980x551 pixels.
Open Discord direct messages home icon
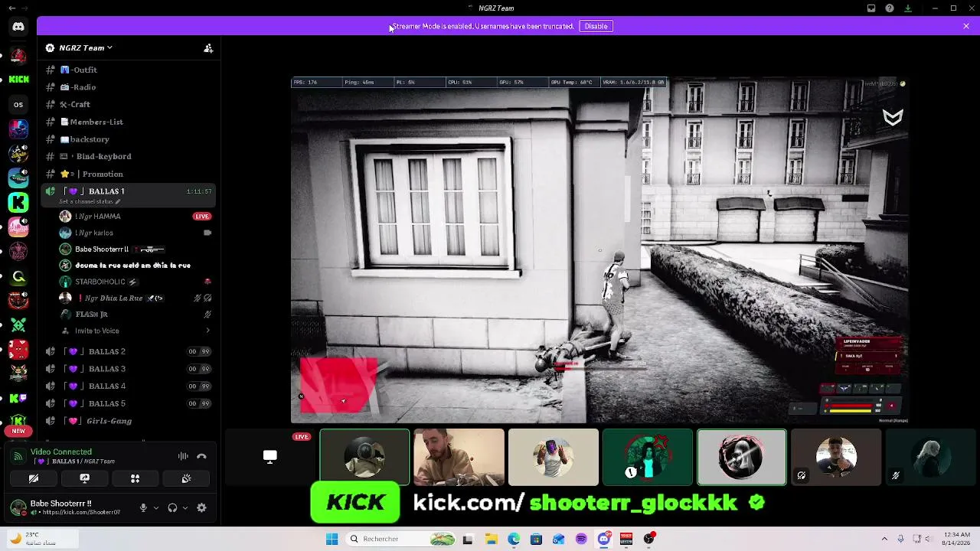tap(18, 27)
